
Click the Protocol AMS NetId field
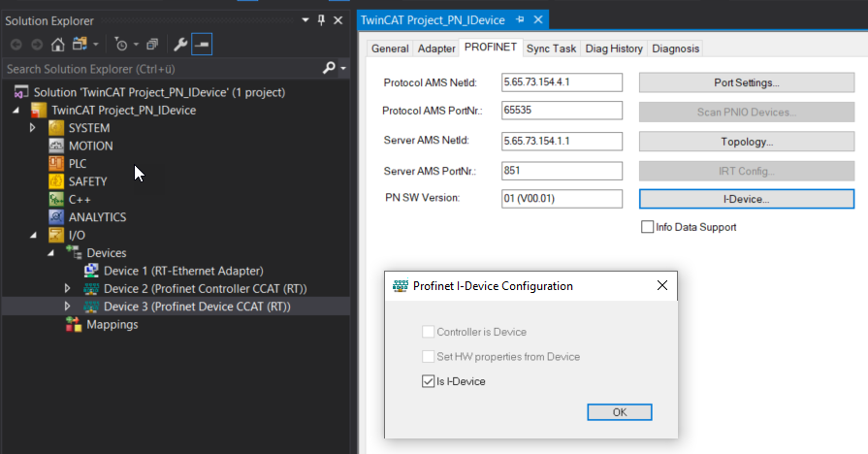click(x=562, y=81)
